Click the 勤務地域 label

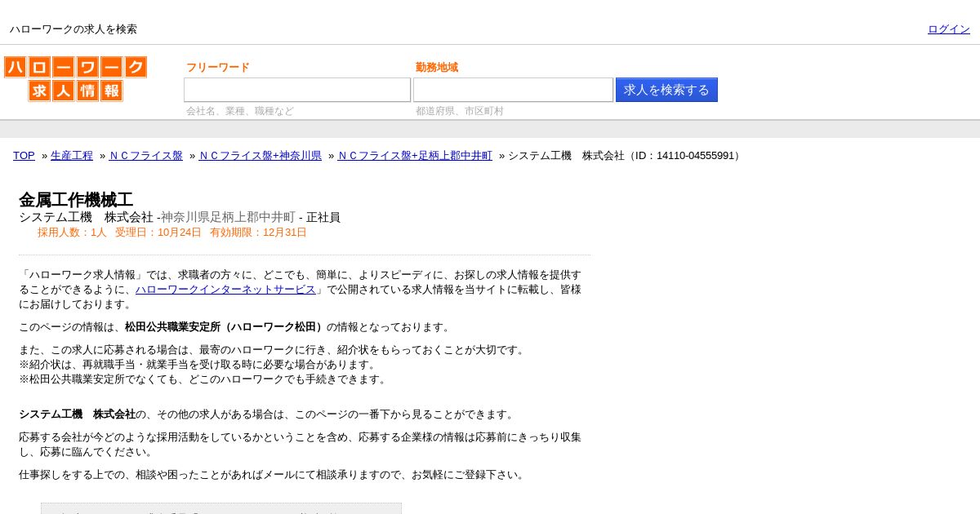[x=437, y=68]
